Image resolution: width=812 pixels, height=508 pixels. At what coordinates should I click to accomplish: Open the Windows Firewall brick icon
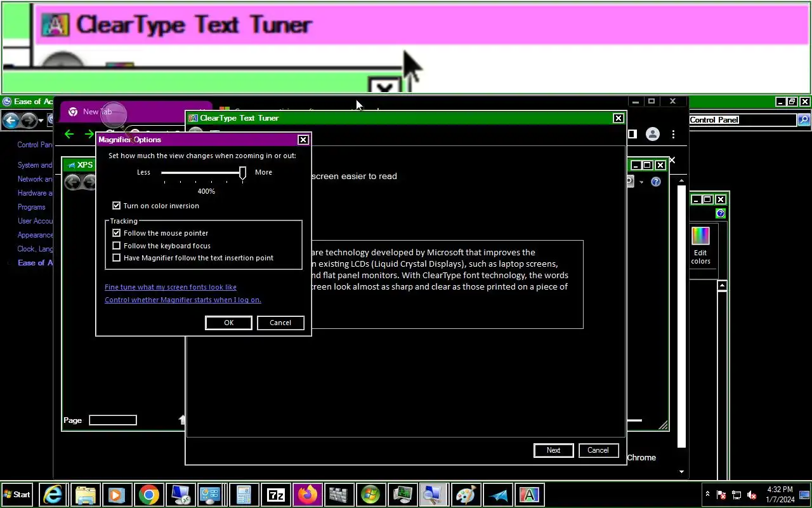pos(339,495)
